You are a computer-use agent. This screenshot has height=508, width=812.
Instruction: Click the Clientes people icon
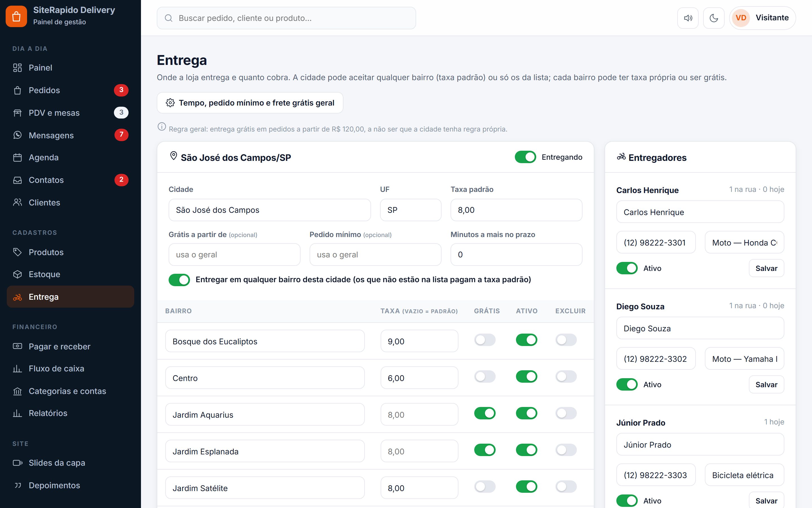tap(17, 203)
